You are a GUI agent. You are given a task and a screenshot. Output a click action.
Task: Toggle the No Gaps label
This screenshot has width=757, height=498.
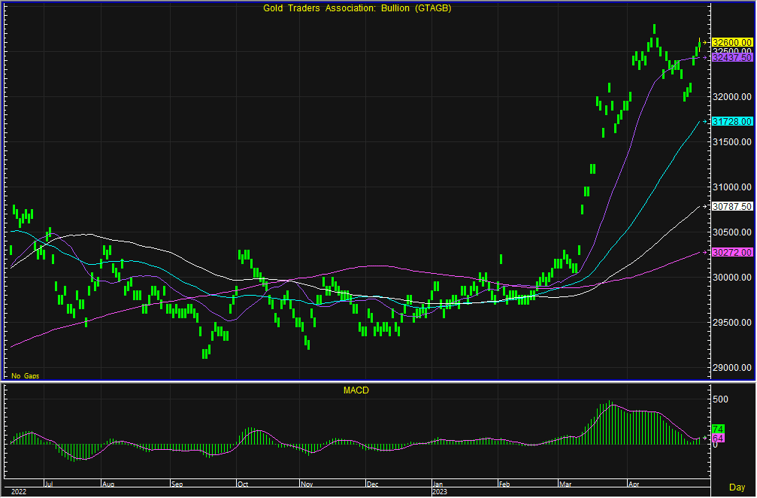pos(26,374)
